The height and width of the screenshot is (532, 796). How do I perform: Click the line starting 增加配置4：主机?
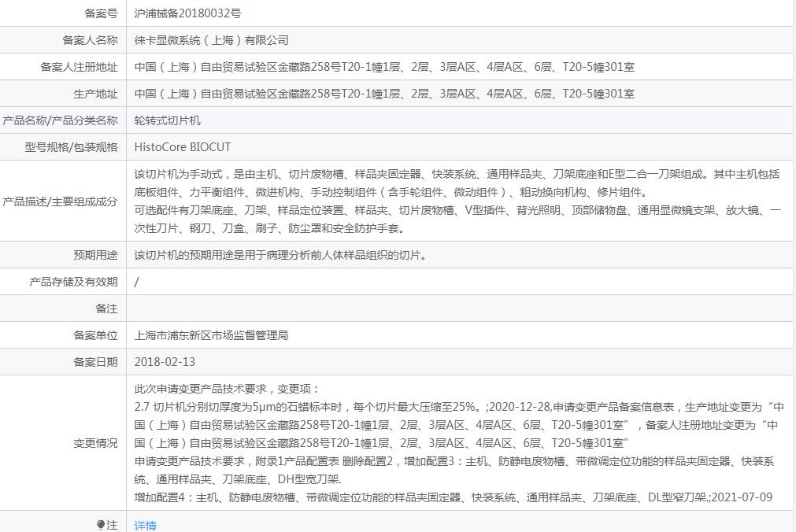(454, 497)
